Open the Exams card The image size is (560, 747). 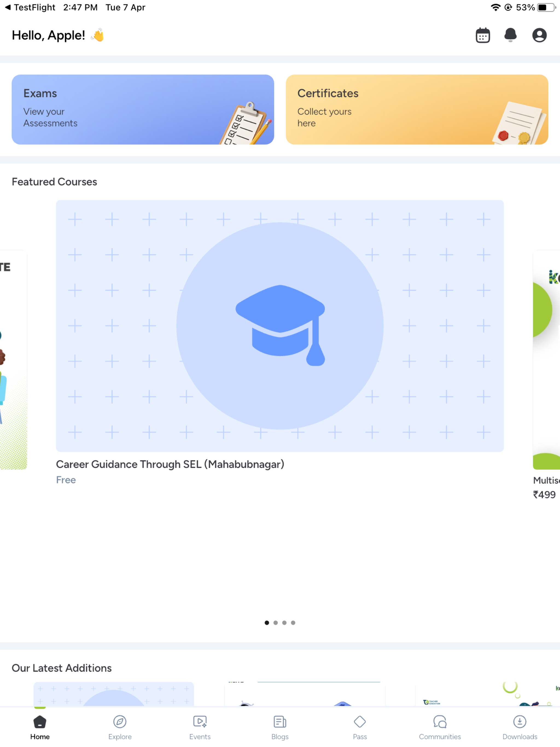[143, 109]
